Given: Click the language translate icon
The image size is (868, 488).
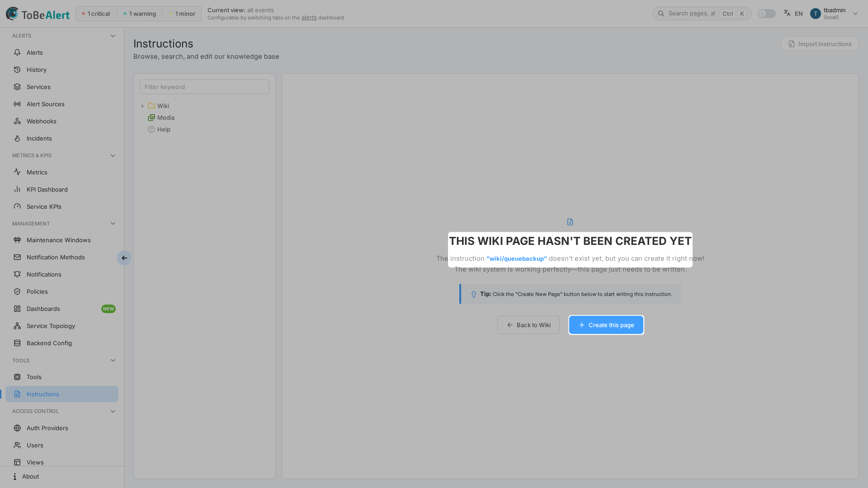Looking at the screenshot, I should (x=787, y=13).
